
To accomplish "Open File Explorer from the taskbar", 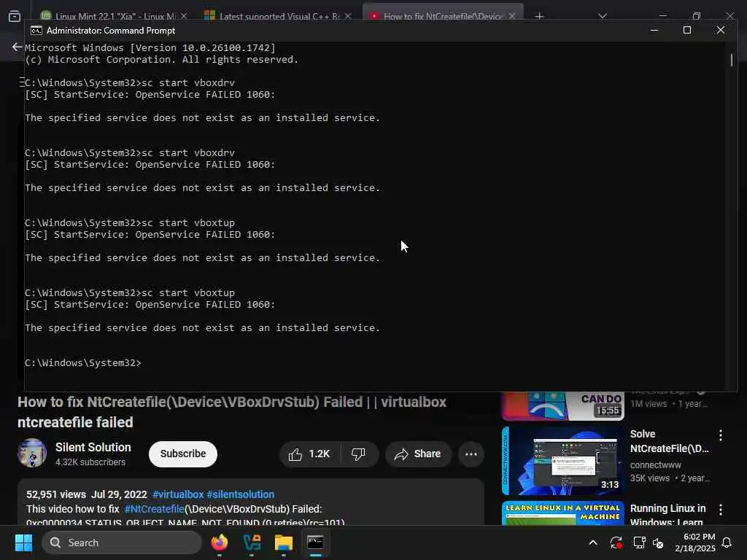I will tap(284, 542).
